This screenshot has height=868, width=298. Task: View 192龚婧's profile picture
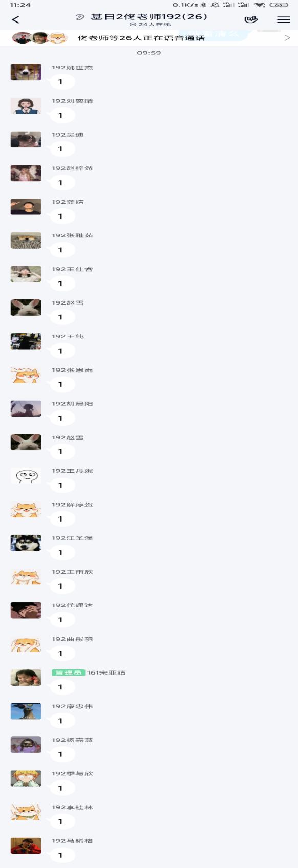(26, 207)
